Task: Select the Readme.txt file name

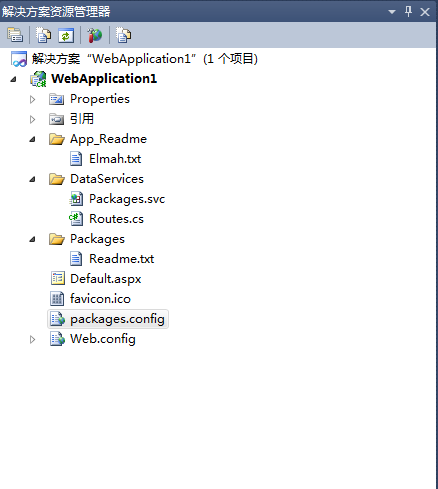Action: [x=122, y=259]
